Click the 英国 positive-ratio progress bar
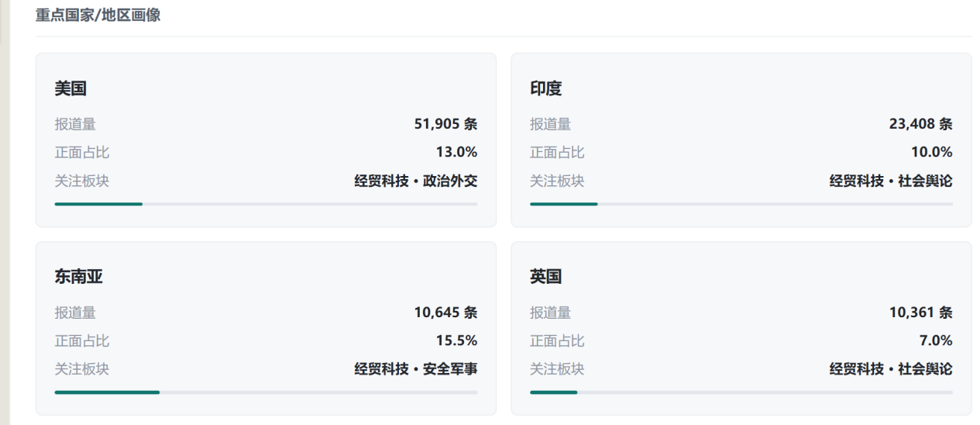This screenshot has height=425, width=980. pos(741,392)
